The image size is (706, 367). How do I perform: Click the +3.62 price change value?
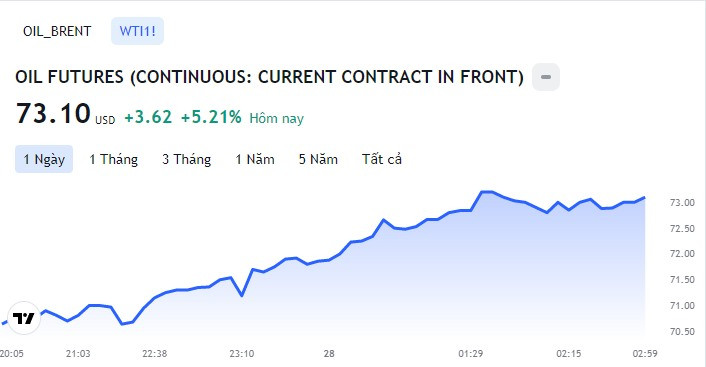point(148,117)
